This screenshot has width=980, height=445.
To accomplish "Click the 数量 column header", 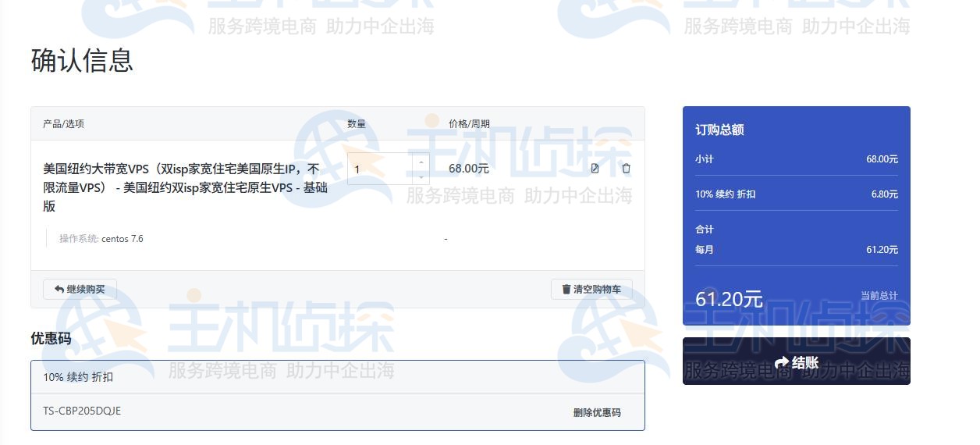I will pos(357,124).
